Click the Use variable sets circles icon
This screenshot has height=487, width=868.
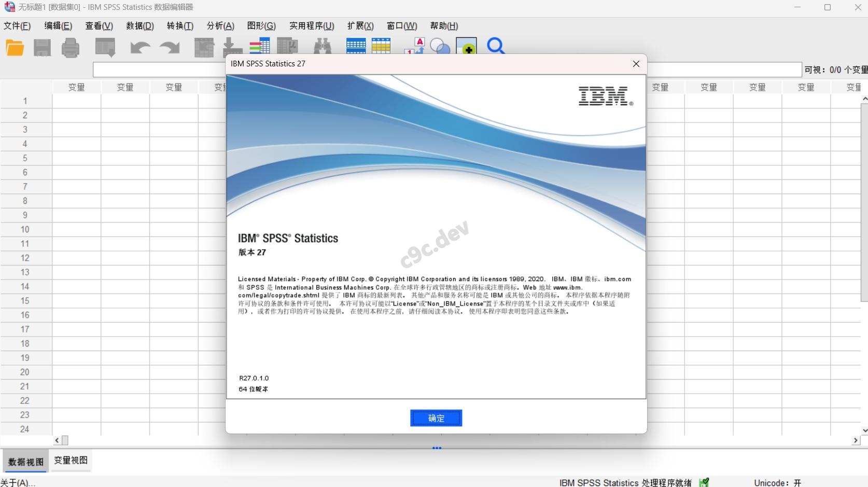440,47
